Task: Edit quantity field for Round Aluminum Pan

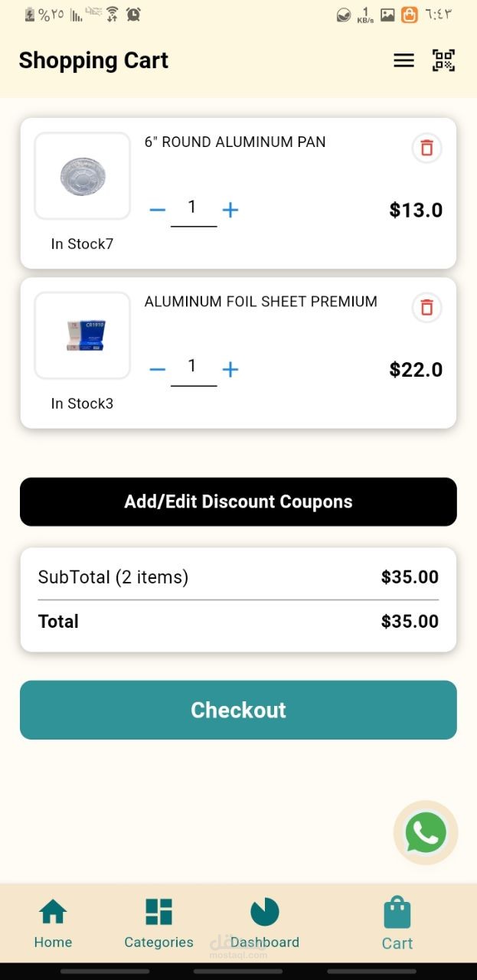Action: click(x=193, y=208)
